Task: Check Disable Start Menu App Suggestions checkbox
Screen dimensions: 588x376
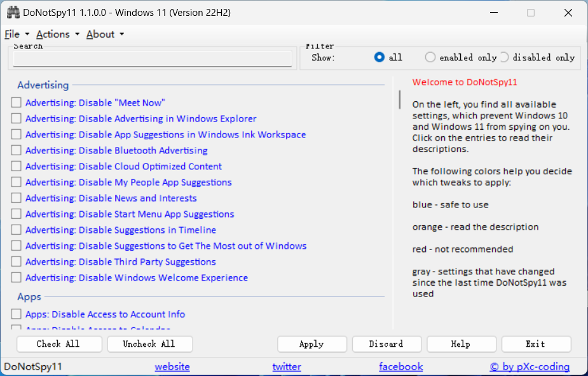Action: coord(16,214)
